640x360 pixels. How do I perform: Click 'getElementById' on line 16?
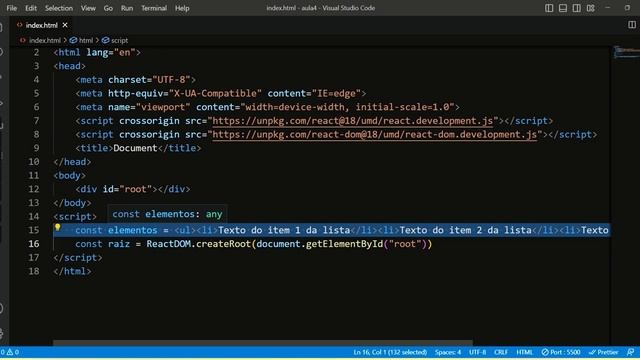point(344,244)
